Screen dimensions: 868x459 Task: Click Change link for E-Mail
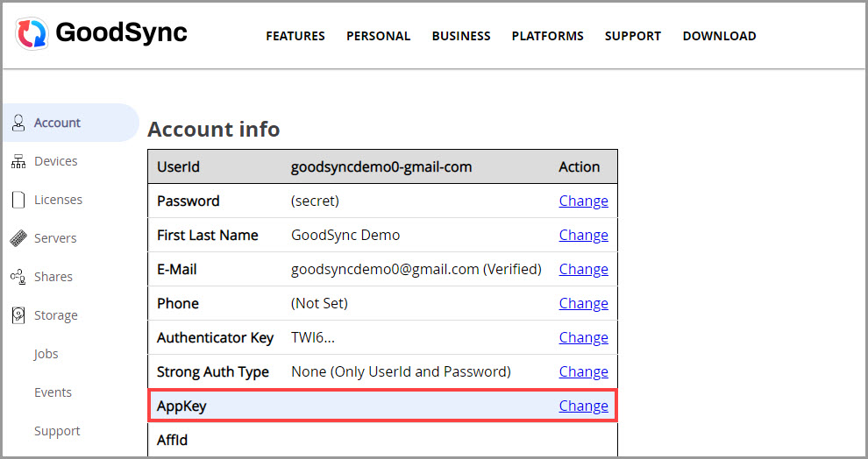point(583,269)
